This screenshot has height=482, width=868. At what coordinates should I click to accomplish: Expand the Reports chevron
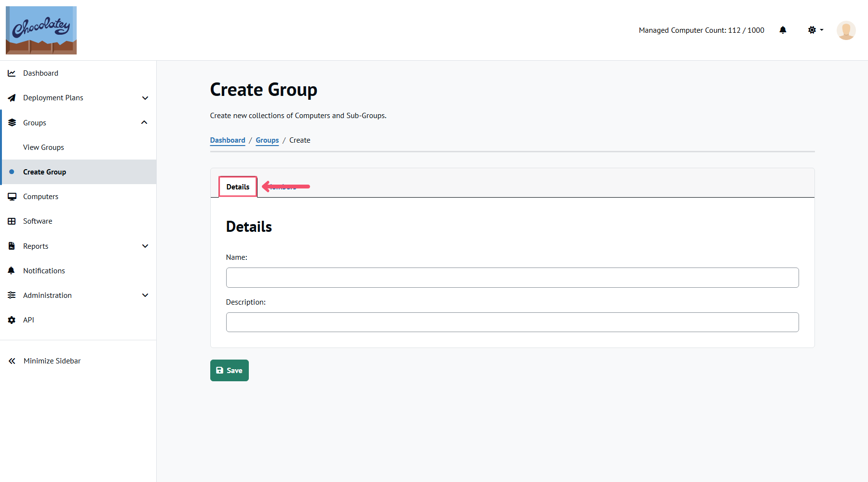pos(145,246)
